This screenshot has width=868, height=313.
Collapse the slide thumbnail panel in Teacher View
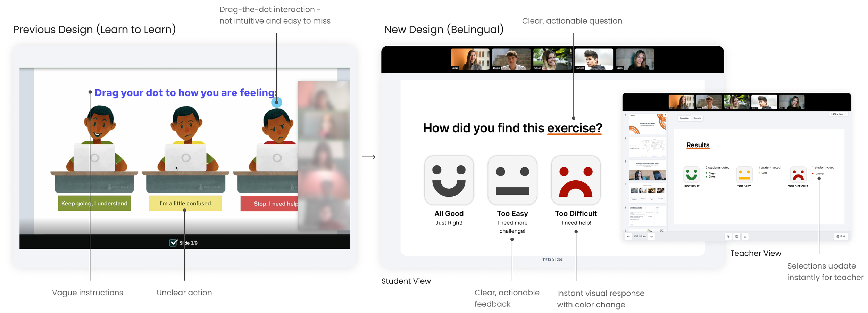[x=665, y=115]
